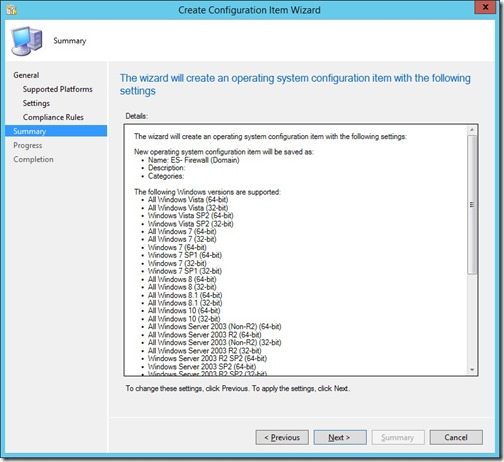504x462 pixels.
Task: Click 'All Windows Server 2003 (Non-R2) (64-bit)'
Action: [215, 327]
